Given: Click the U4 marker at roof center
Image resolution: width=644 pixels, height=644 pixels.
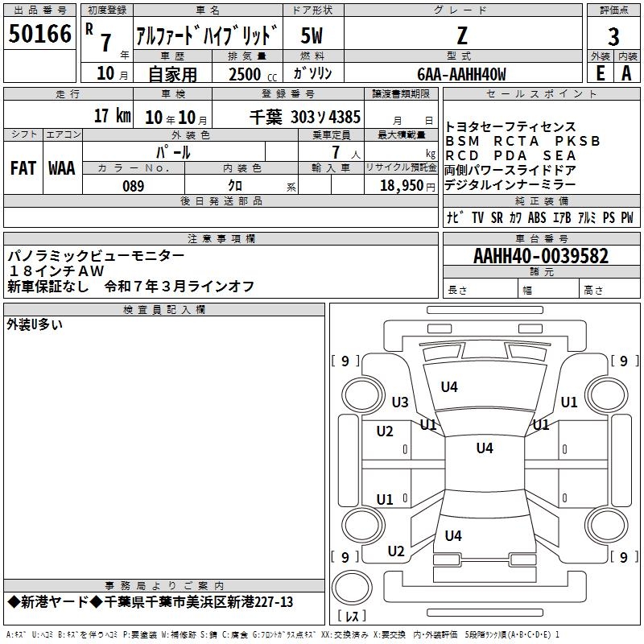Looking at the screenshot, I should pyautogui.click(x=484, y=448).
